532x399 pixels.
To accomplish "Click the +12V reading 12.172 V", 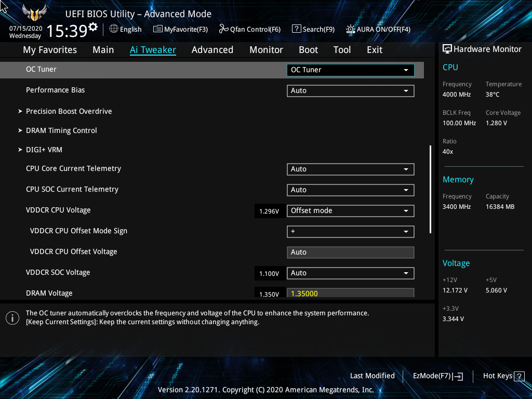I will pyautogui.click(x=455, y=290).
